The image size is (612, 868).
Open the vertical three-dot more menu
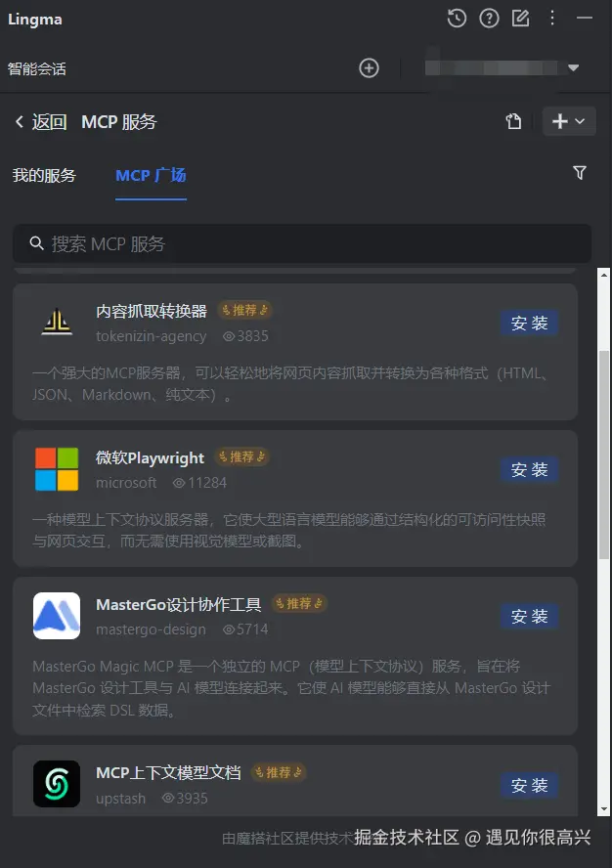tap(552, 19)
